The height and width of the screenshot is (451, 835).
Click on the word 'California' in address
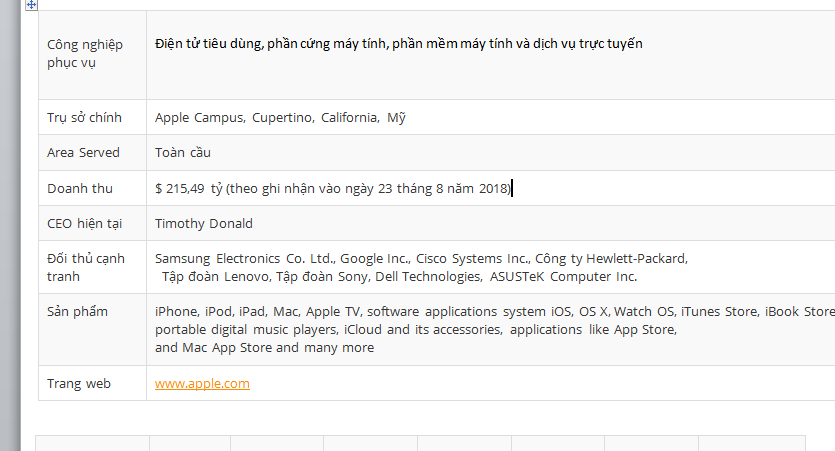[x=348, y=117]
